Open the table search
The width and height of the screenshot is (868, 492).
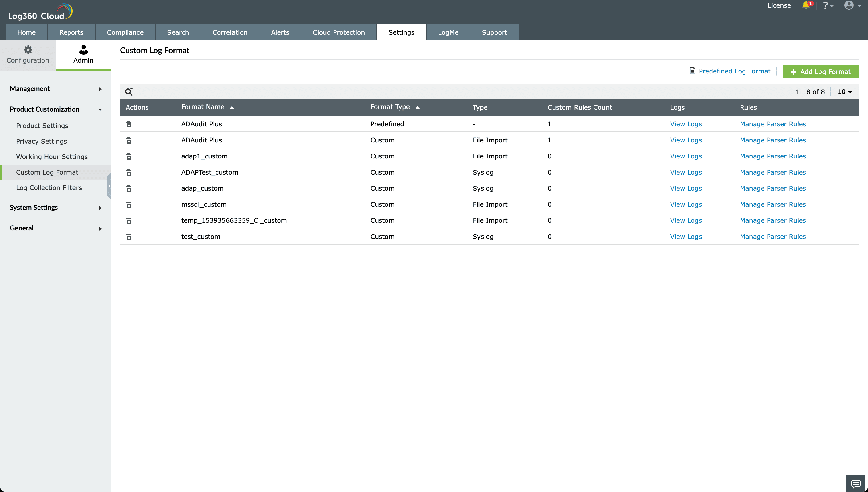pos(129,91)
